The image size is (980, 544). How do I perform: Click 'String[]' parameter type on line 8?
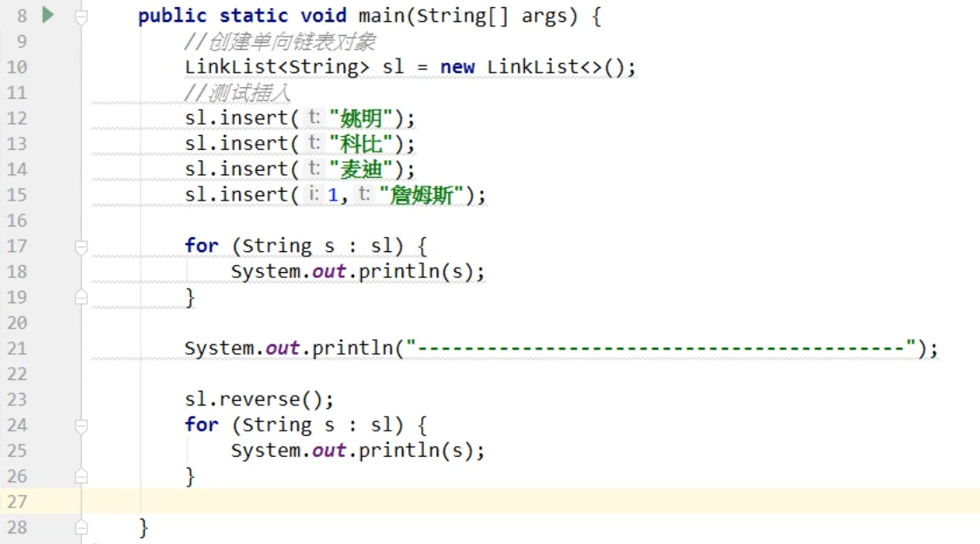click(x=462, y=16)
